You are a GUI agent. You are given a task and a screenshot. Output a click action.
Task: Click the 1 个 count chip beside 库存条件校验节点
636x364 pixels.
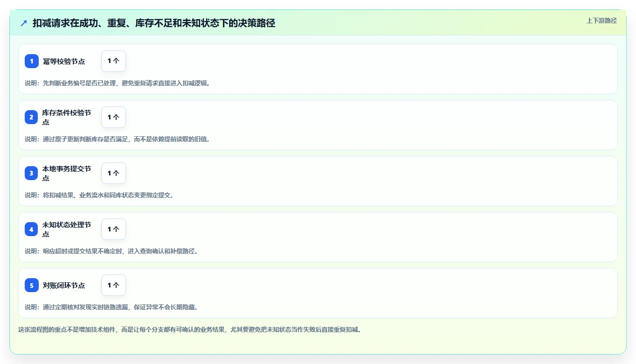pyautogui.click(x=113, y=117)
